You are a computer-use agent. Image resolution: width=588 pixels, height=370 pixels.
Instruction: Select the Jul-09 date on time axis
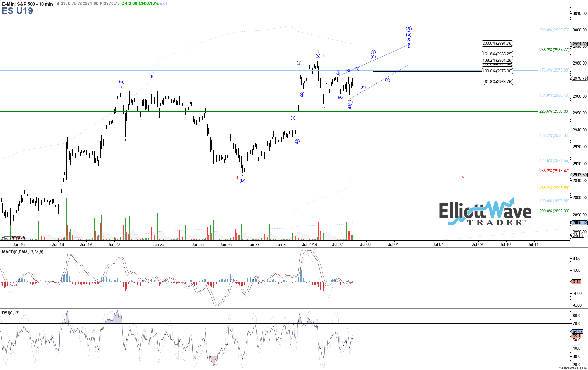tap(477, 244)
